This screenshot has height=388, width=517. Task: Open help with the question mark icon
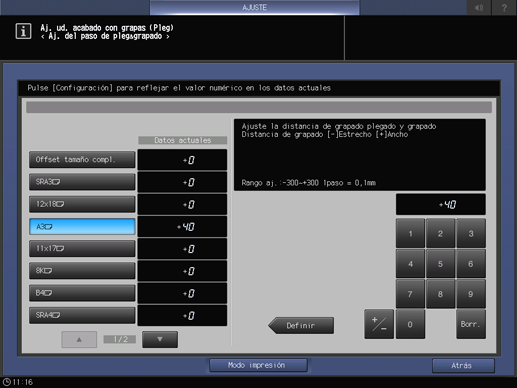504,7
